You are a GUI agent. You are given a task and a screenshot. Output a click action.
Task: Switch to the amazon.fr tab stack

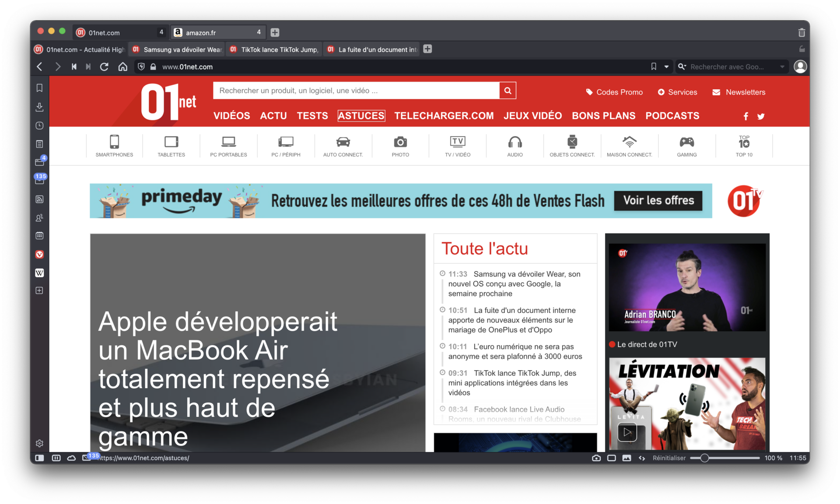[218, 32]
